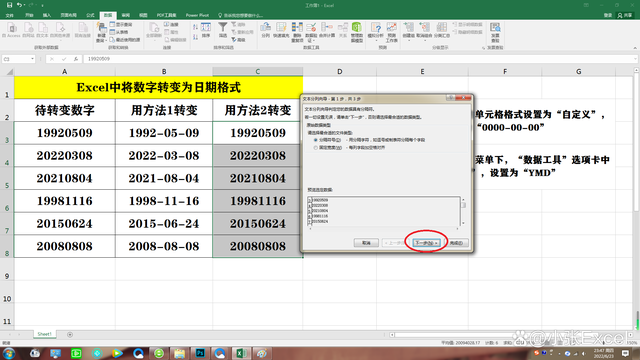Click the file folder icon in taskbar
This screenshot has height=360, width=640.
(179, 353)
